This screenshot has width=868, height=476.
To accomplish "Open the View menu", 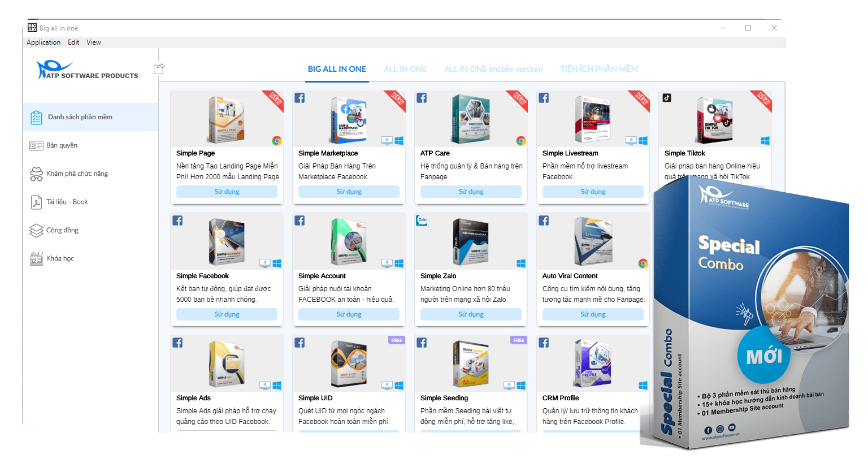I will [94, 42].
